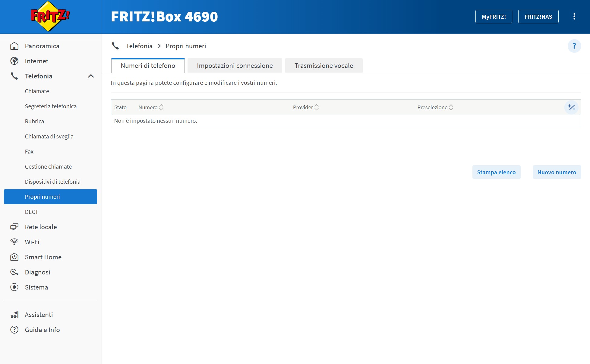Open Dispositivi di telefonia page
The height and width of the screenshot is (364, 590).
[x=53, y=182]
